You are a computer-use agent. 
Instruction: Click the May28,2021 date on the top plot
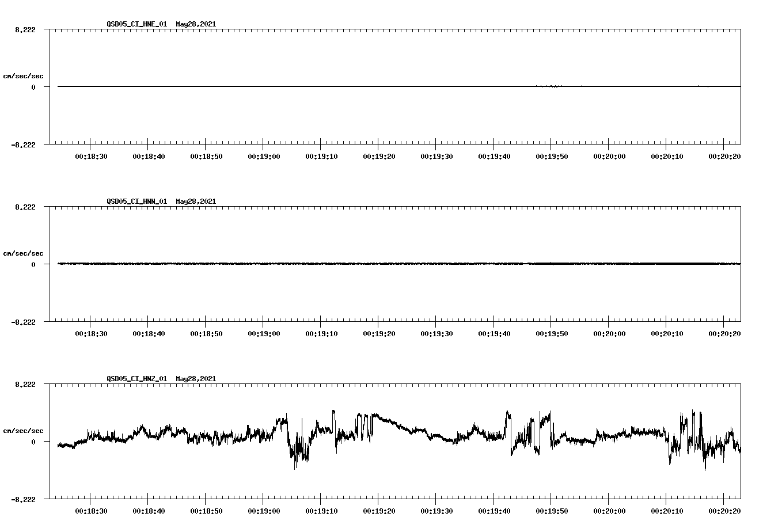point(195,24)
